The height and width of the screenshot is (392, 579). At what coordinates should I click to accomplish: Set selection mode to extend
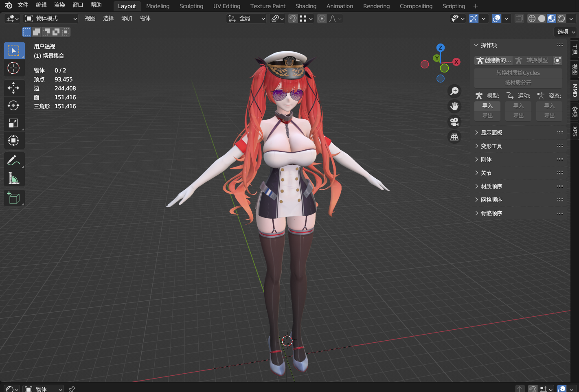click(x=37, y=32)
